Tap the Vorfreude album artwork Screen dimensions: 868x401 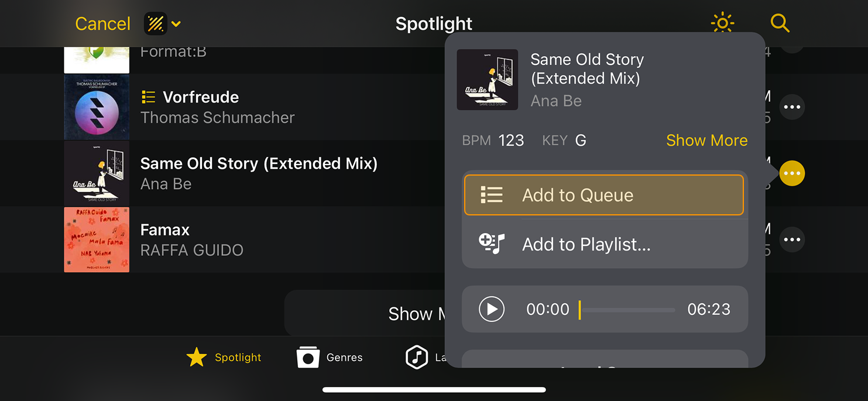click(x=97, y=107)
